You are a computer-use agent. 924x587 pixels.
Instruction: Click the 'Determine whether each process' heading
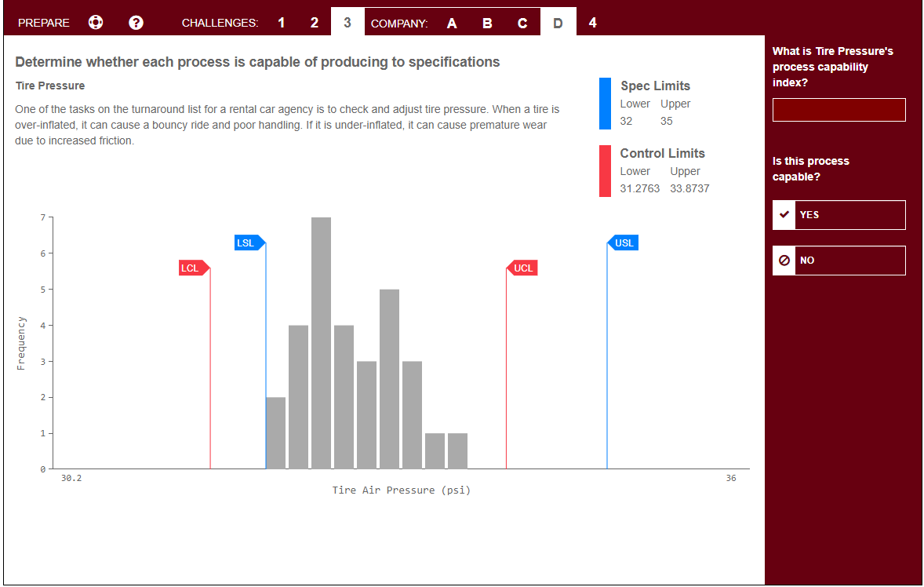[x=257, y=62]
